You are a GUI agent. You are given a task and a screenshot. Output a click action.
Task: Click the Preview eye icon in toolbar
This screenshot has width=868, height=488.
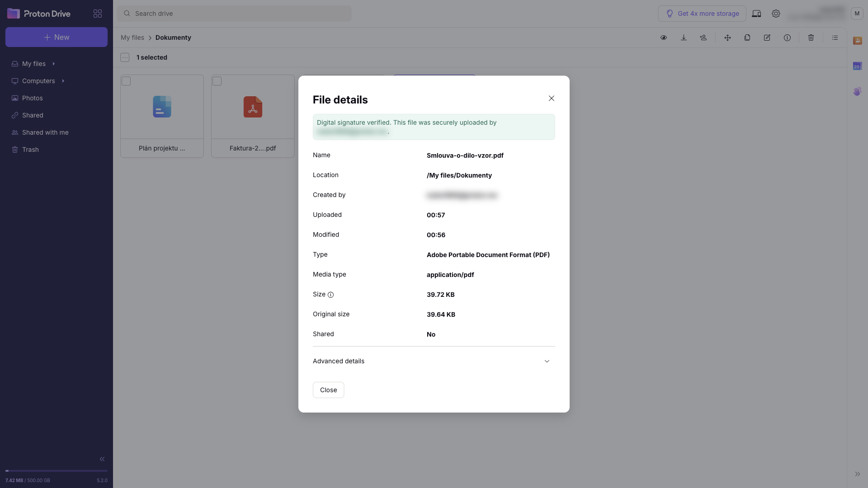[x=664, y=38]
